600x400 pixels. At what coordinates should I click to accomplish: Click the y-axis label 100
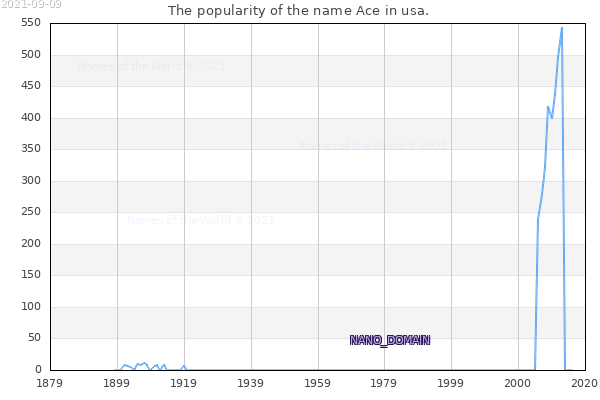point(31,307)
